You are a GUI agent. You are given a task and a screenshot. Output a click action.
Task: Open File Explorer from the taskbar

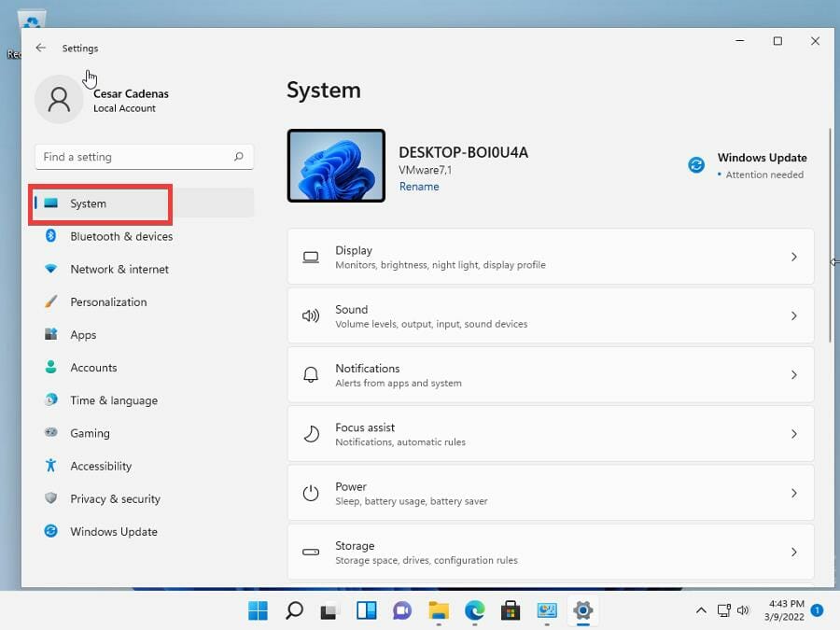click(x=439, y=610)
